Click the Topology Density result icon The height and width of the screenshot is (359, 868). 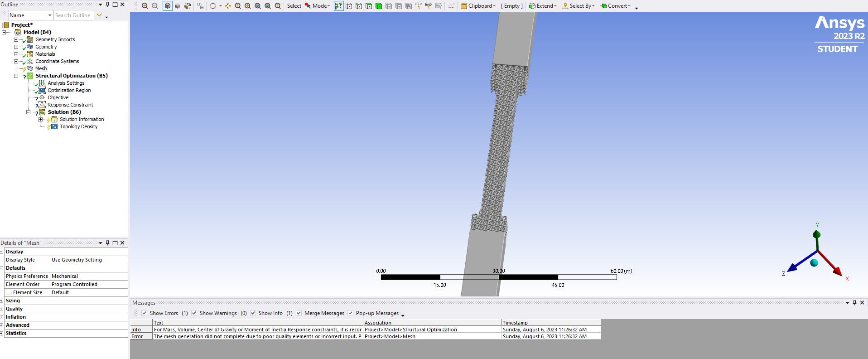pyautogui.click(x=54, y=126)
